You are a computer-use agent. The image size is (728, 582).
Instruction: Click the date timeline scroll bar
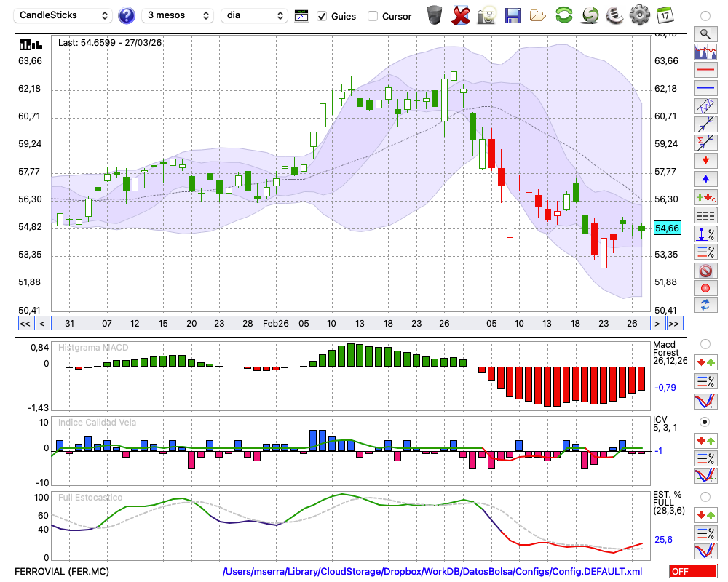click(349, 323)
